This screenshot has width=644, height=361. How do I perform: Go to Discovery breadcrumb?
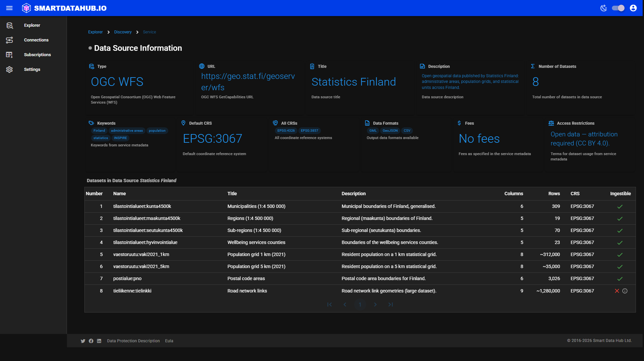point(123,32)
